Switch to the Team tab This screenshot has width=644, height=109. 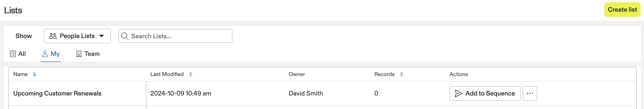click(88, 54)
